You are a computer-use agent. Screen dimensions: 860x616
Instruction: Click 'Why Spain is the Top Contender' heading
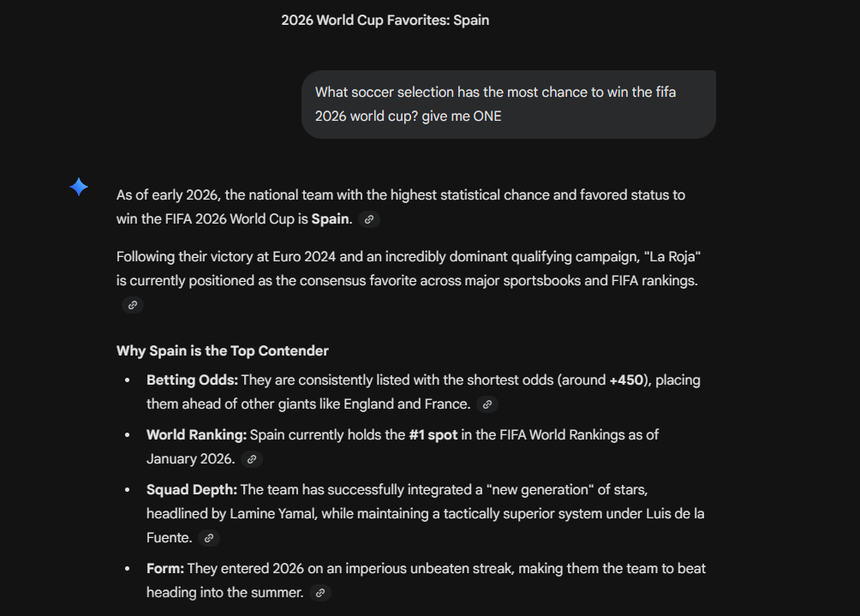coord(223,350)
